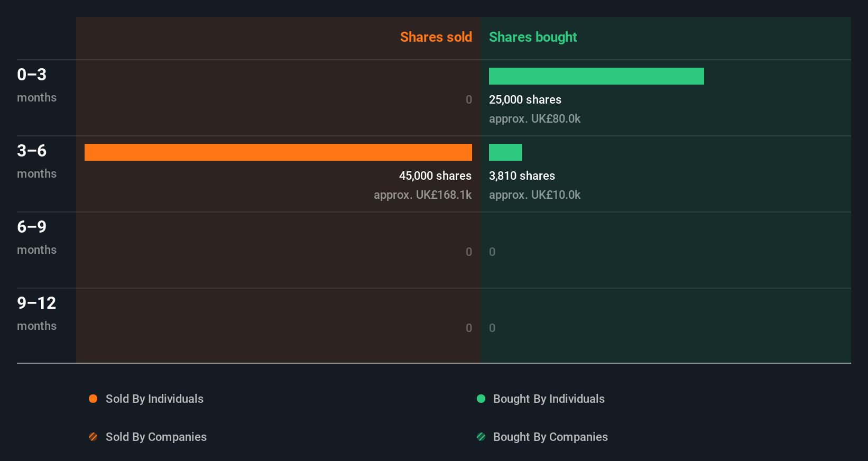The height and width of the screenshot is (461, 868).
Task: Click the striped Sold By Companies legend icon
Action: [93, 437]
